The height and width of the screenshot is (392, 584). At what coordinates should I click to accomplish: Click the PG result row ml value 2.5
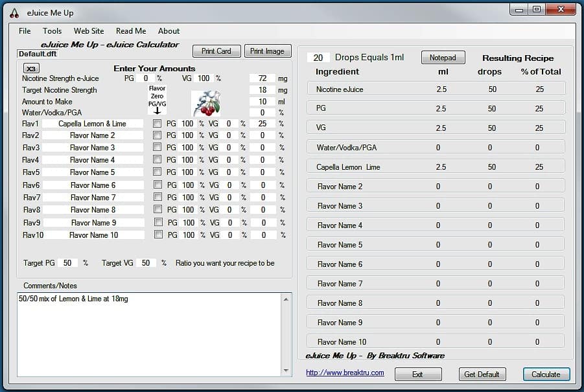441,108
